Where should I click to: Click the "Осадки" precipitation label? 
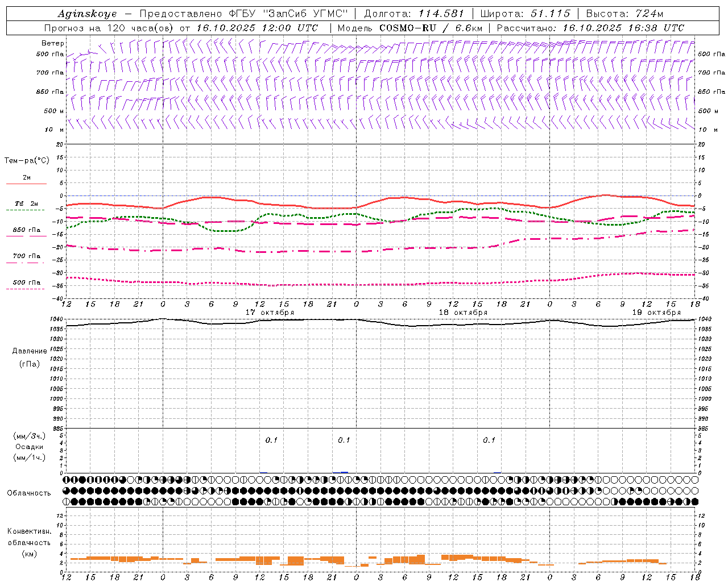click(30, 447)
